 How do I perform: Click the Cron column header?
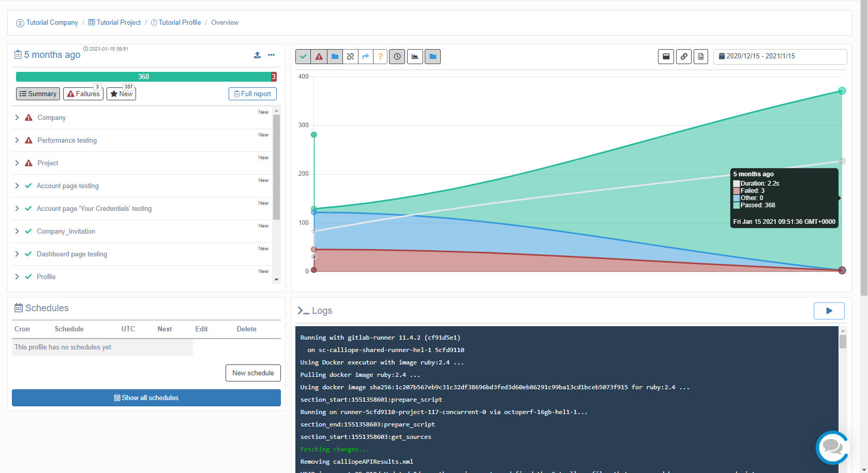point(22,329)
